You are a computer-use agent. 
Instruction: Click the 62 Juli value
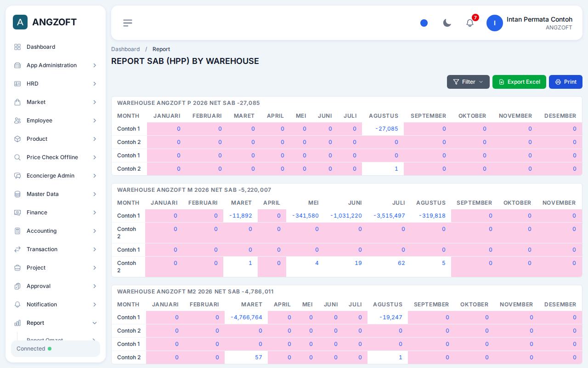click(x=401, y=263)
